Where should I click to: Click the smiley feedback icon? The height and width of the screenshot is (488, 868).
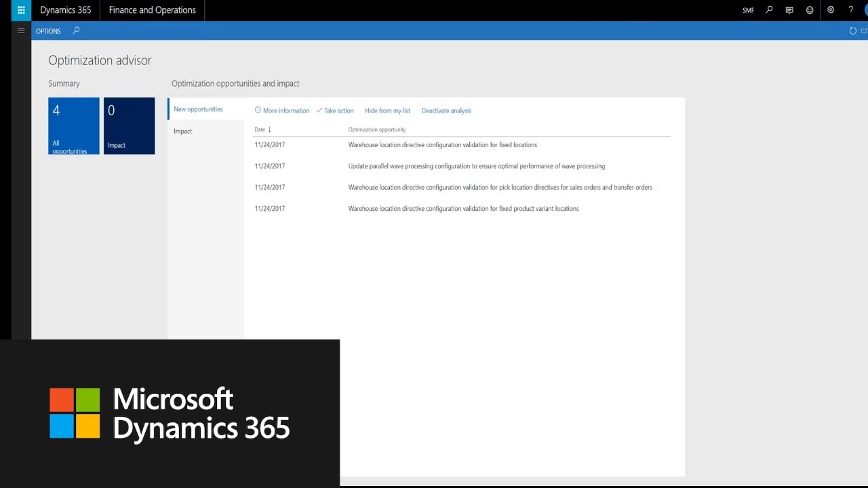(x=810, y=10)
